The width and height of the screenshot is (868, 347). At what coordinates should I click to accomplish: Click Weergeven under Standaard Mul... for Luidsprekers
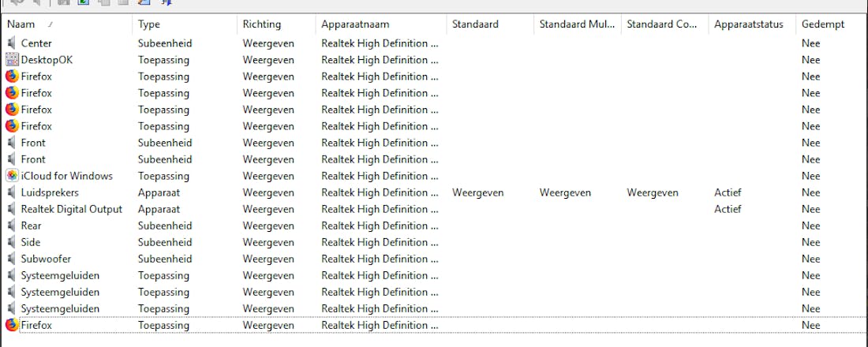click(x=565, y=192)
